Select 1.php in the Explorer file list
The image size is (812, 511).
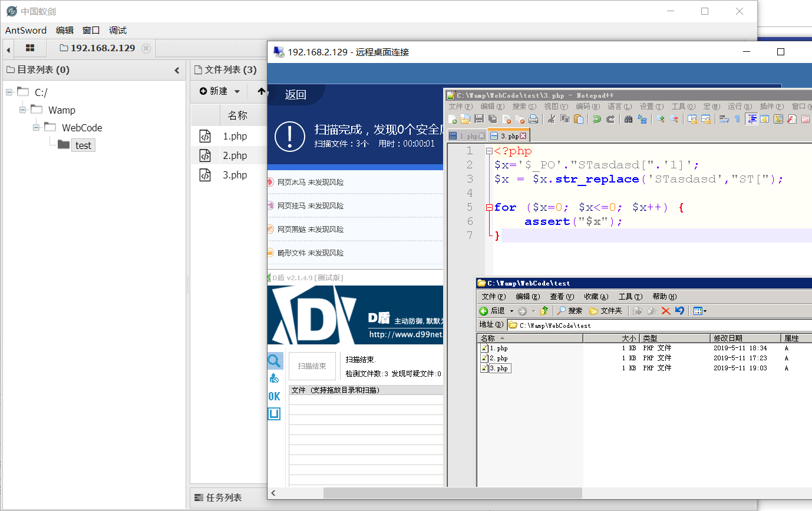tap(494, 348)
